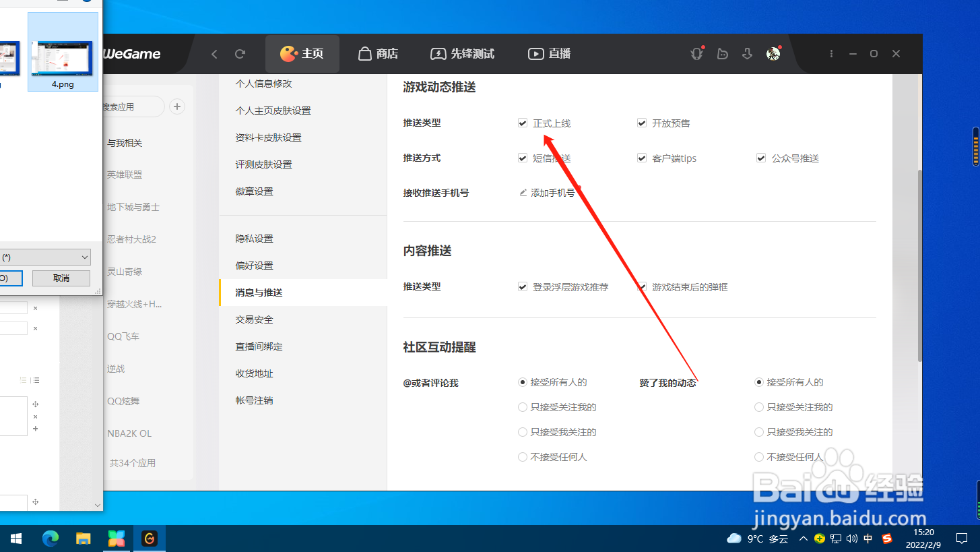Click the 搜索应用 search field

133,106
